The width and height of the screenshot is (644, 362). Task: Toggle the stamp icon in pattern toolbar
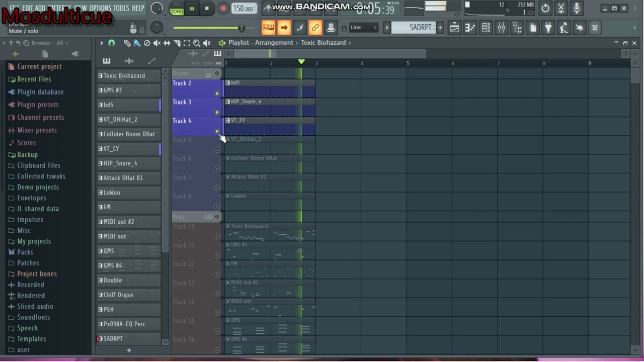(x=331, y=28)
